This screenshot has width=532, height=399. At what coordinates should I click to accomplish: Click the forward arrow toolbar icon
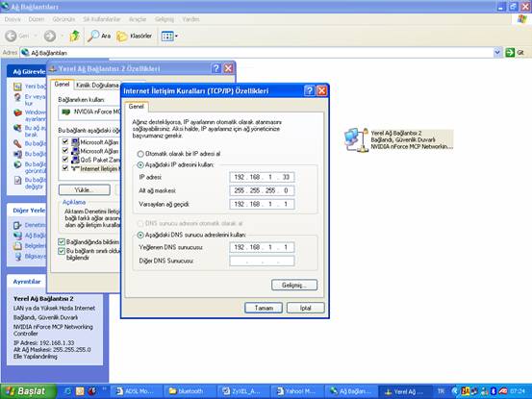pyautogui.click(x=50, y=36)
